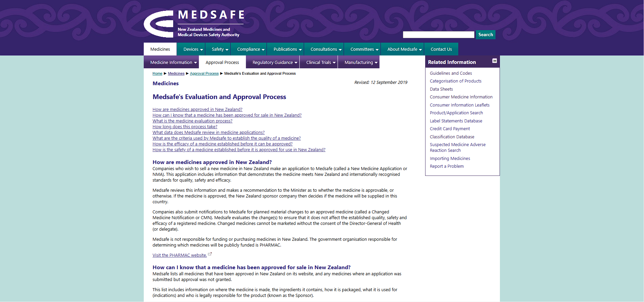Expand the Compliance menu
The width and height of the screenshot is (644, 302).
pos(251,49)
